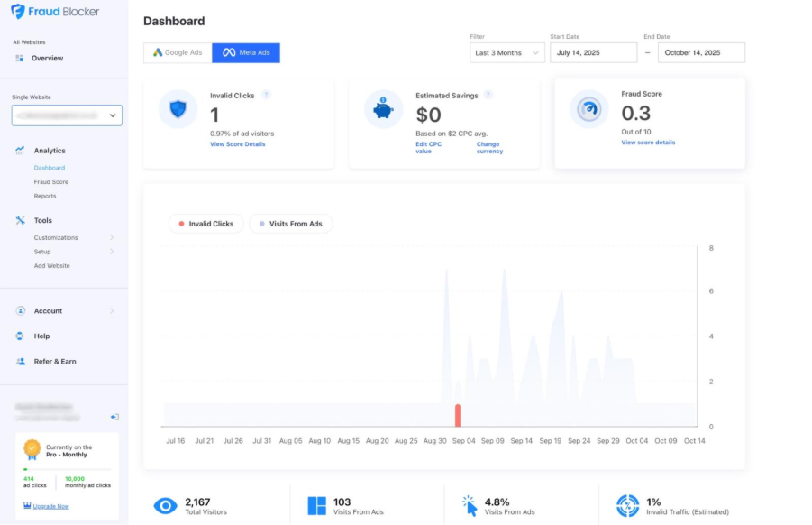
Task: Open the Single Website selector dropdown
Action: point(67,115)
